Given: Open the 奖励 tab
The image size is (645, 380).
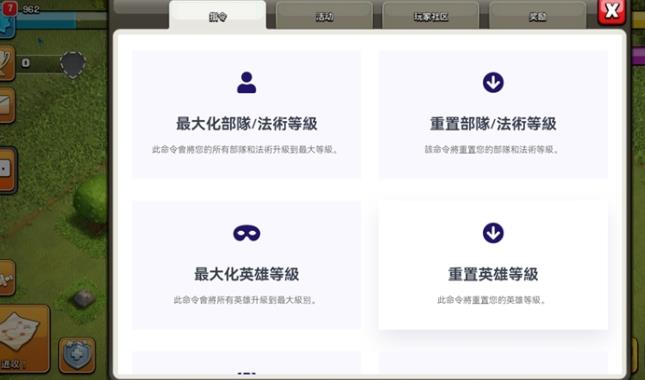Looking at the screenshot, I should point(537,16).
